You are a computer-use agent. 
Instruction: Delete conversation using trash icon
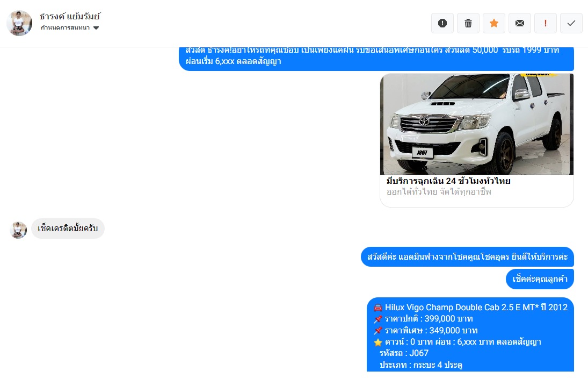(468, 23)
